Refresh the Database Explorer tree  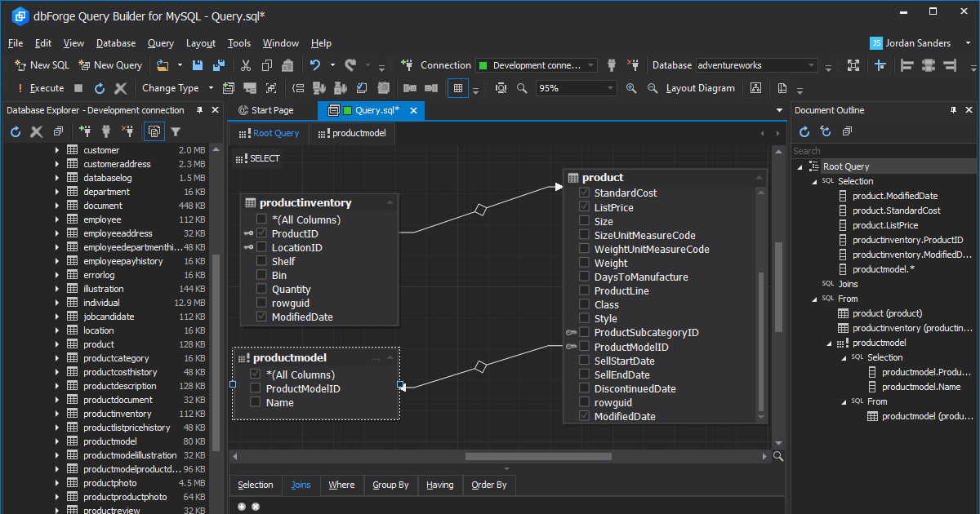pos(16,131)
